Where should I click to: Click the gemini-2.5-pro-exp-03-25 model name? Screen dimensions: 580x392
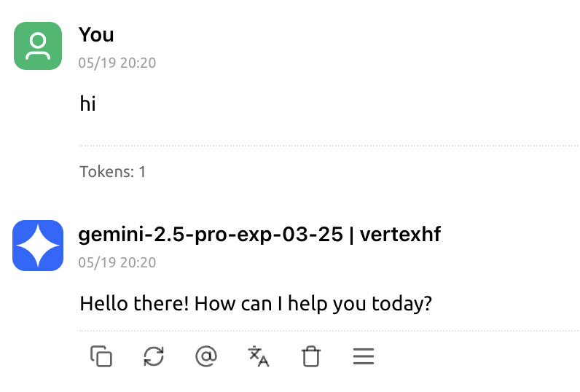209,235
